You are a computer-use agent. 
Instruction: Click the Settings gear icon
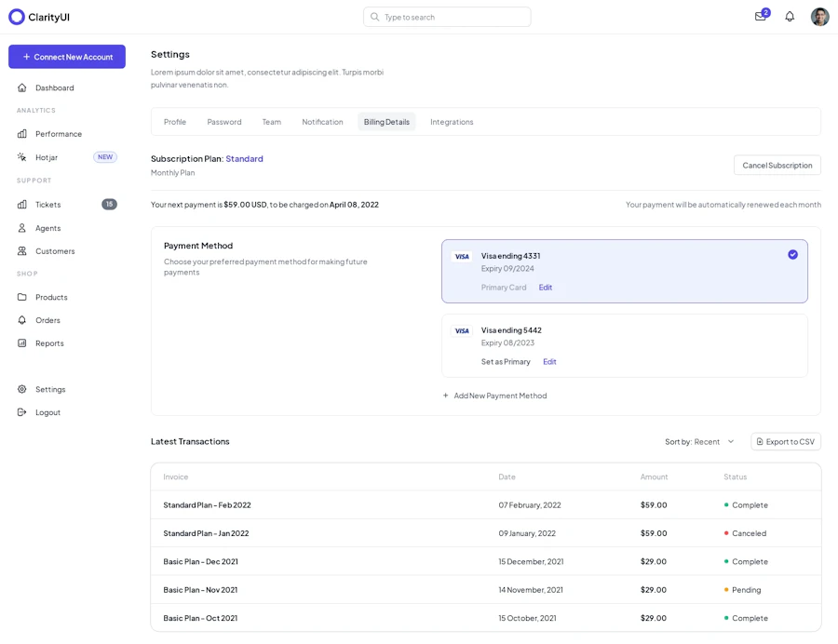pos(22,389)
